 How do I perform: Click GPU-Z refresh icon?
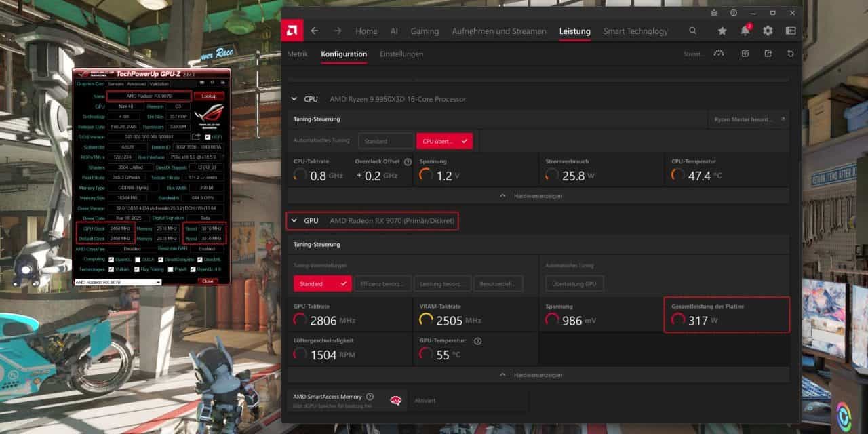click(213, 83)
